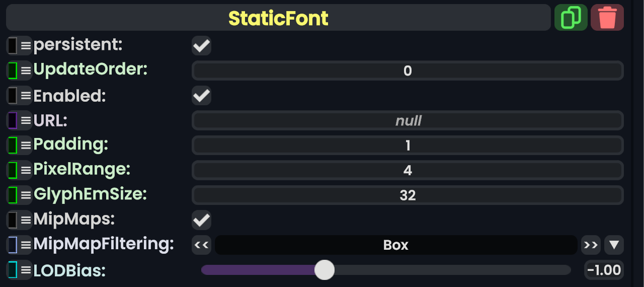Viewport: 644px width, 287px height.
Task: Disable the MipMaps checkbox
Action: pyautogui.click(x=201, y=220)
